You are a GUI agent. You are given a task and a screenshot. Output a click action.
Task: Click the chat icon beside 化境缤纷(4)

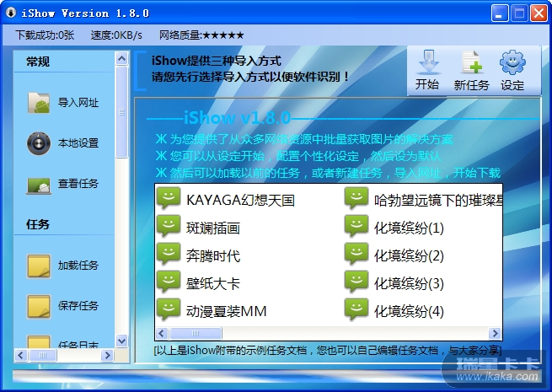click(x=356, y=309)
